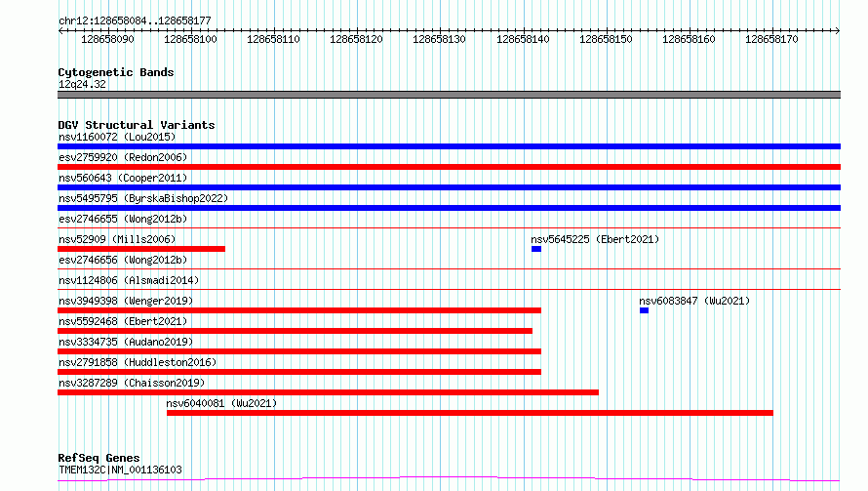The image size is (868, 491).
Task: Open the nsv6040081 (Wu2021) label
Action: pos(221,403)
